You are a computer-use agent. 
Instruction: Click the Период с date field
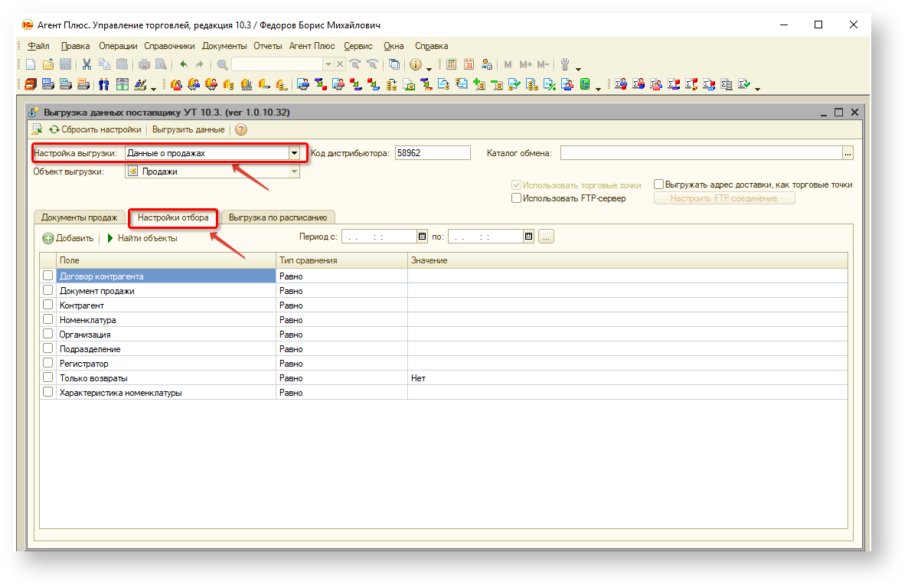click(380, 237)
